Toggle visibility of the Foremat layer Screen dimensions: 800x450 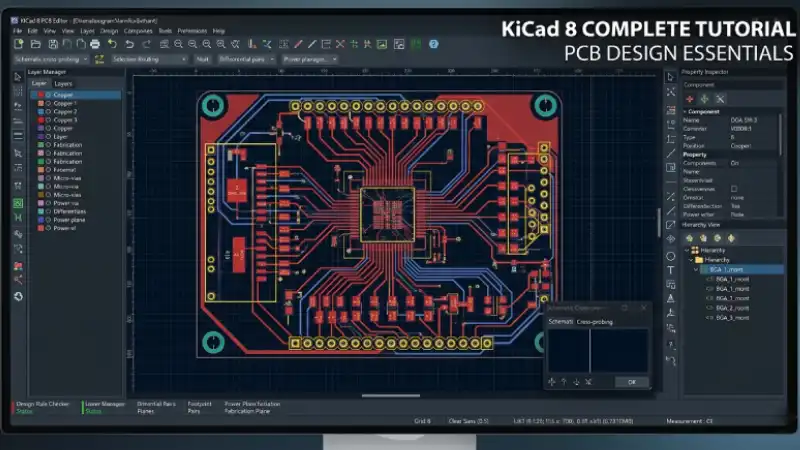48,170
